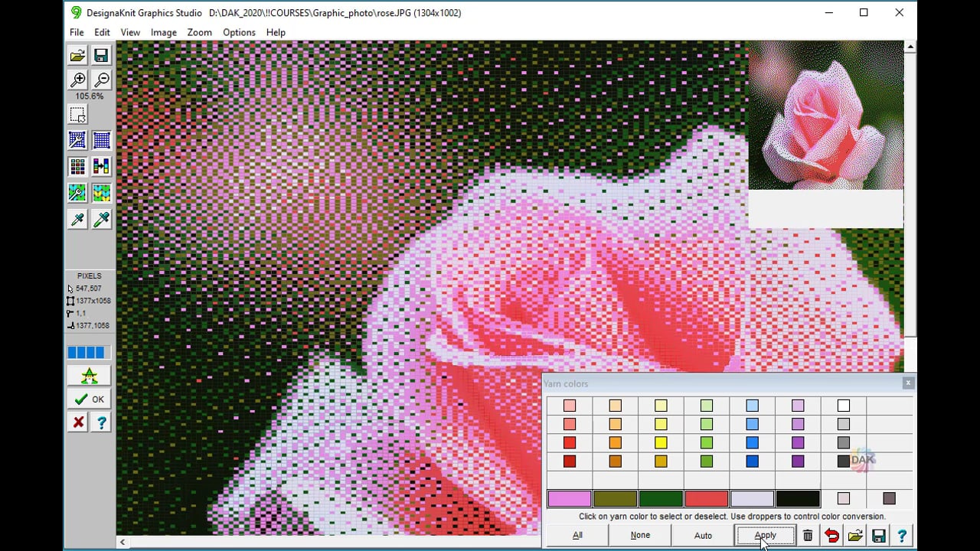
Task: Open help from left toolbar question mark
Action: tap(101, 422)
